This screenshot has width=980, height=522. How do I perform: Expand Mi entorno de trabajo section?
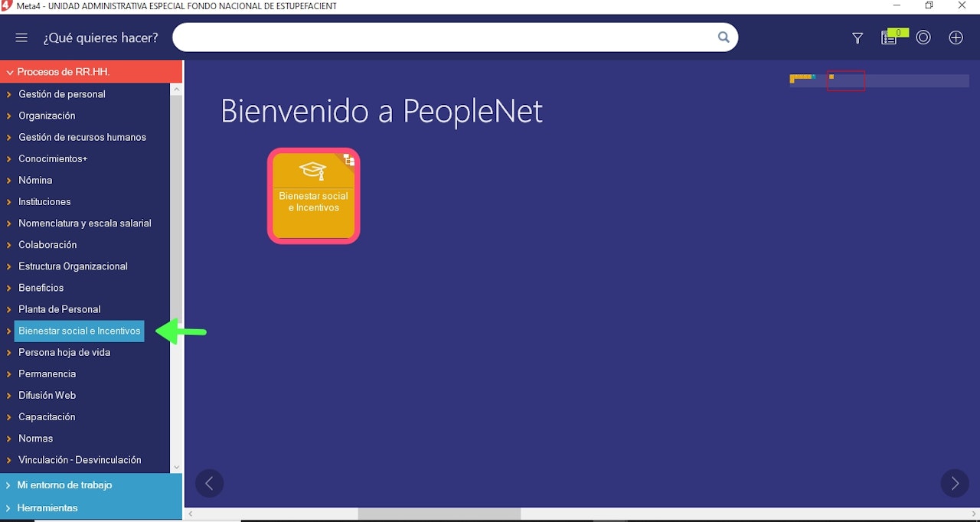[91, 484]
